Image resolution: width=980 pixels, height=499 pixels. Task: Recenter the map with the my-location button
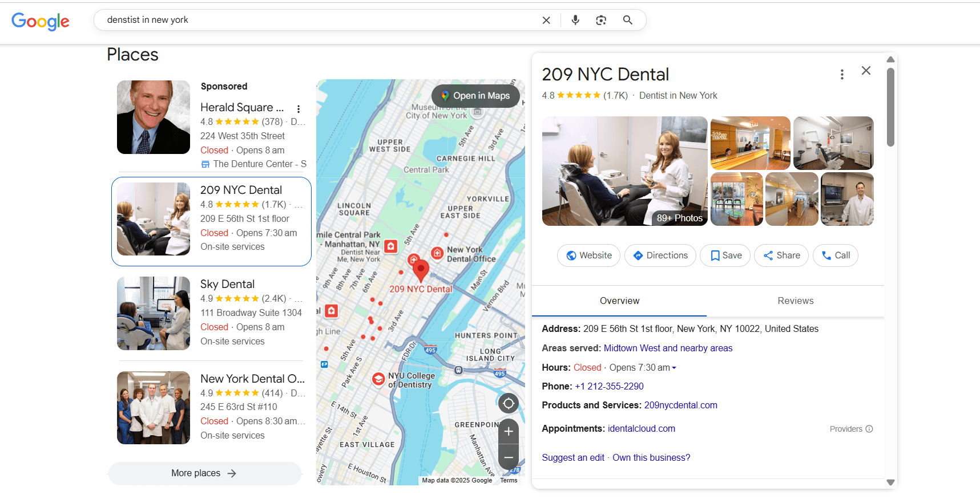tap(509, 403)
